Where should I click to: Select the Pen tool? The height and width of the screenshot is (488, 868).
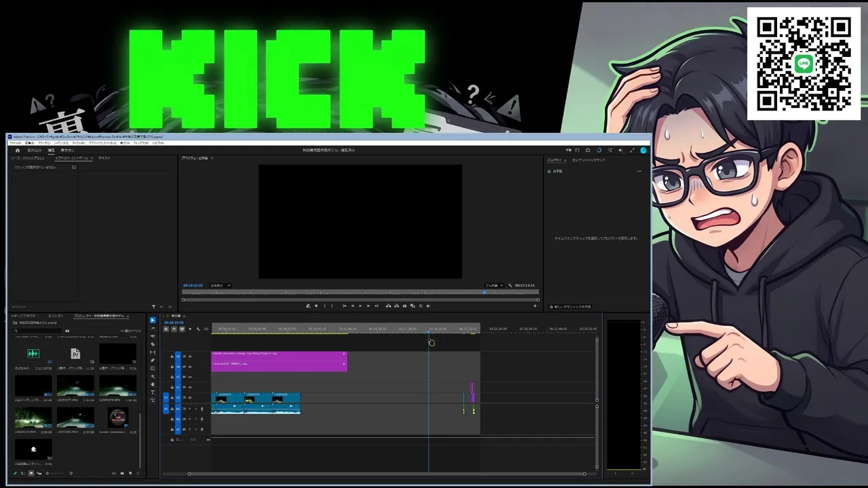tap(153, 361)
